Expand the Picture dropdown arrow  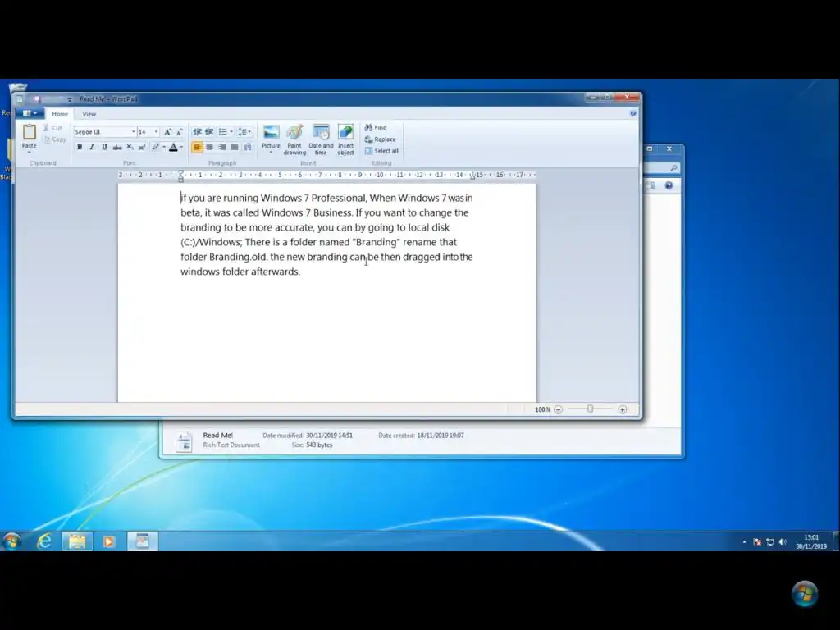click(x=271, y=150)
